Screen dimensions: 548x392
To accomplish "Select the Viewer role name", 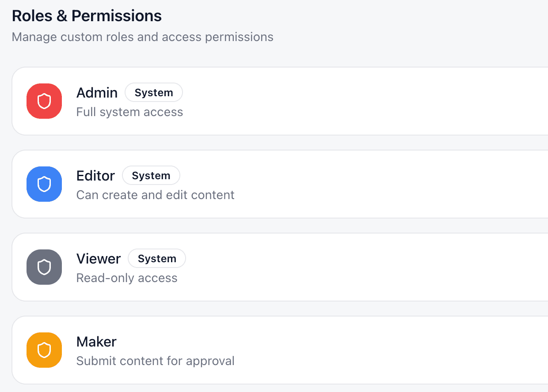I will [x=99, y=259].
